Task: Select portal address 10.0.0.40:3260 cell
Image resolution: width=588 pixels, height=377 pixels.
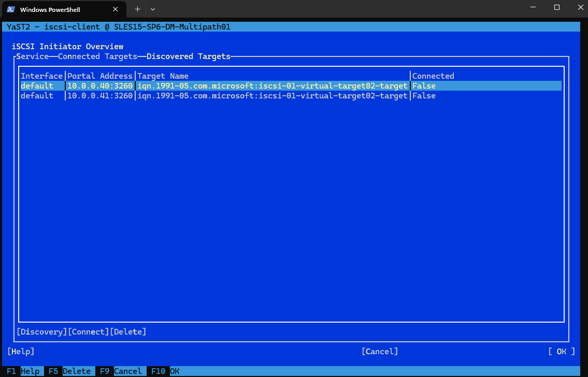Action: pyautogui.click(x=100, y=86)
